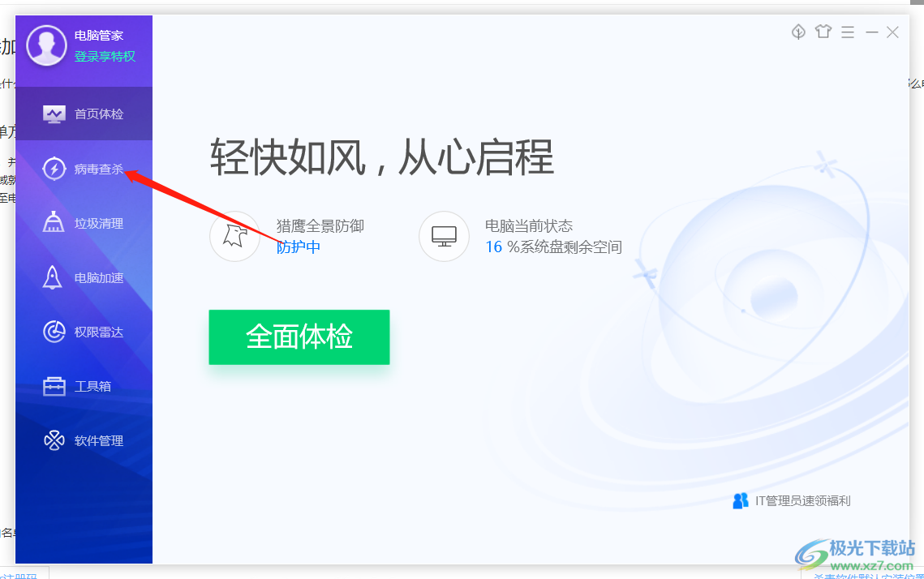Open the hamburger main menu
The width and height of the screenshot is (924, 579).
point(848,32)
